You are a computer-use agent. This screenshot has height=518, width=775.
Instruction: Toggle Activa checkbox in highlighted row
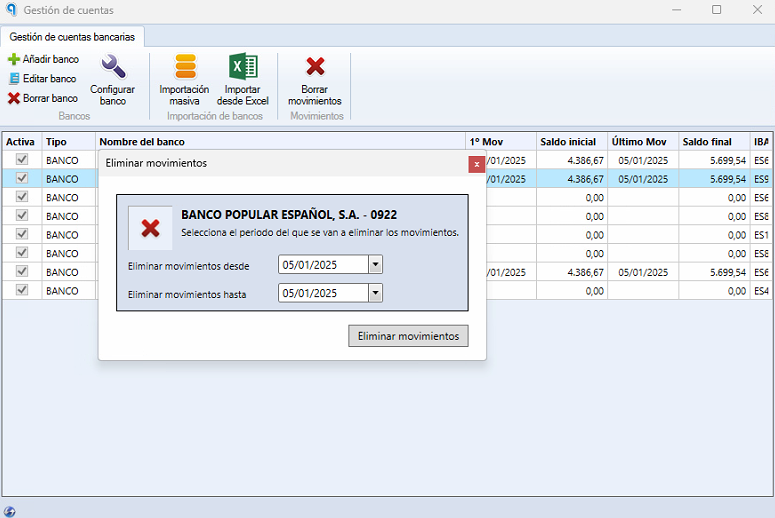point(22,178)
